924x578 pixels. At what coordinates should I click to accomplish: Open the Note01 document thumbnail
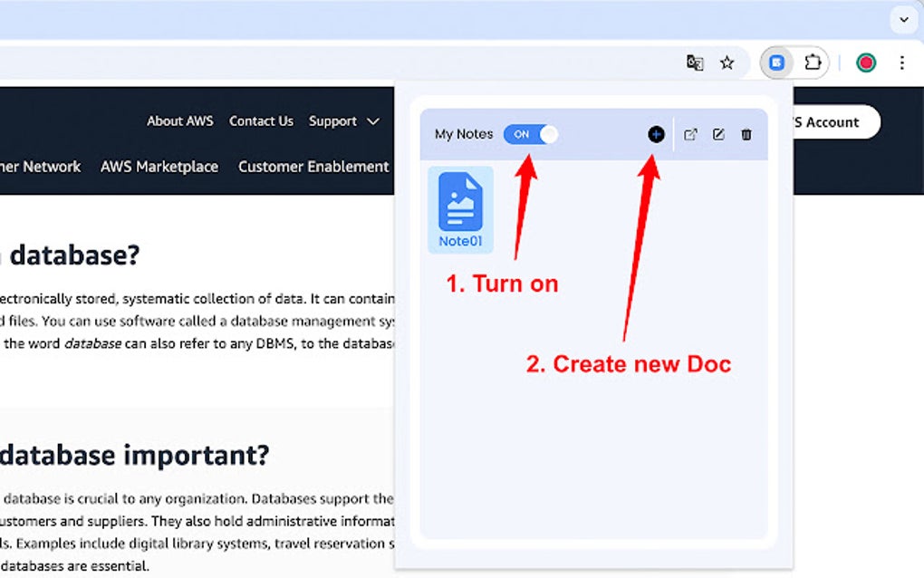coord(460,207)
